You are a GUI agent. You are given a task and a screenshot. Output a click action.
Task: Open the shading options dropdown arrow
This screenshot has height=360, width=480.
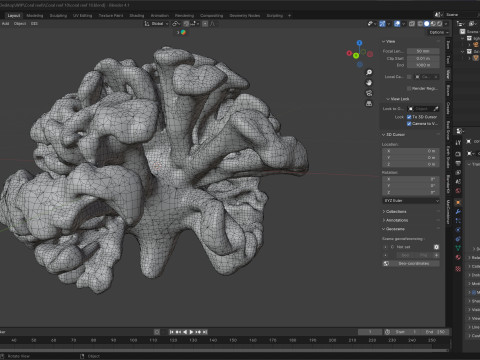point(446,24)
